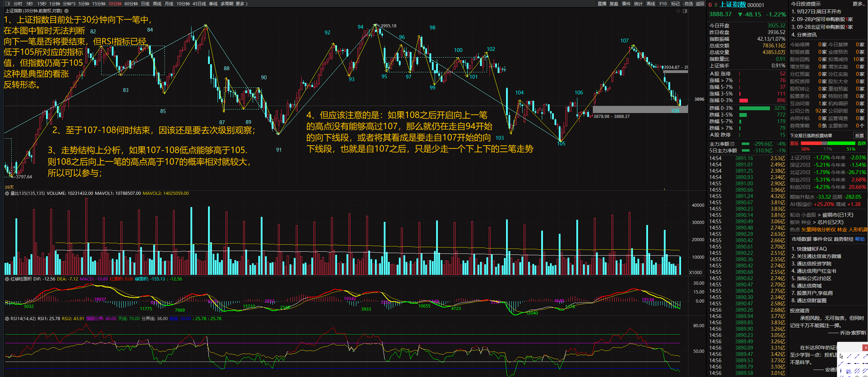Open the 事件 events toolbar item
This screenshot has height=377, width=868.
[626, 4]
